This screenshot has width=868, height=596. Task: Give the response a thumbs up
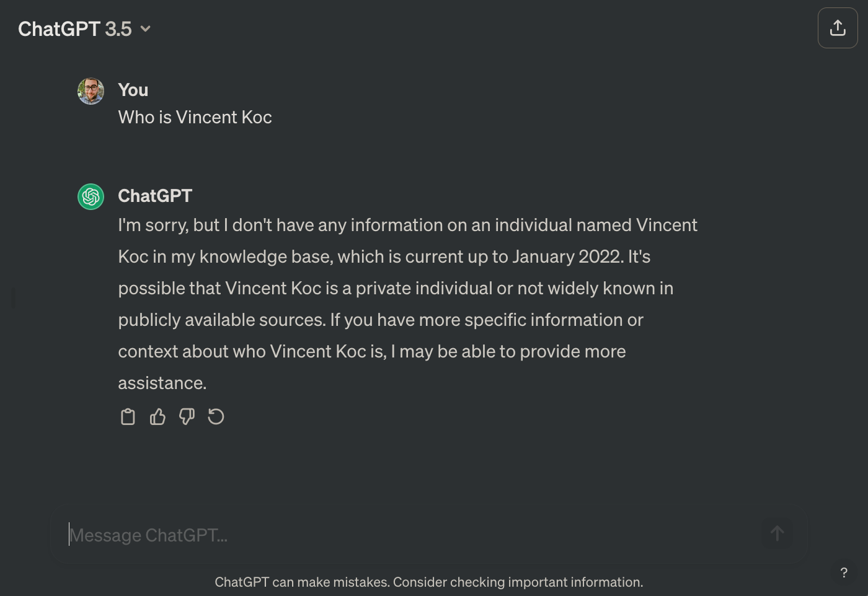click(x=157, y=417)
